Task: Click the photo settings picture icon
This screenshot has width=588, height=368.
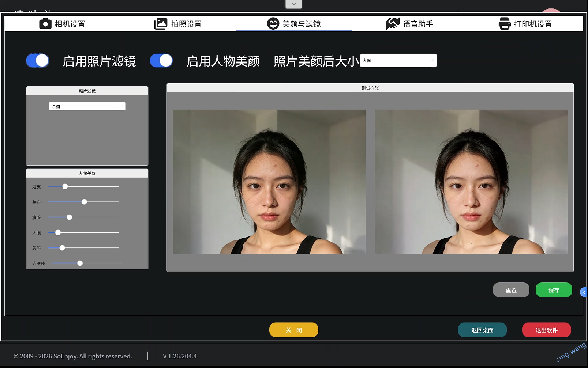Action: 161,24
